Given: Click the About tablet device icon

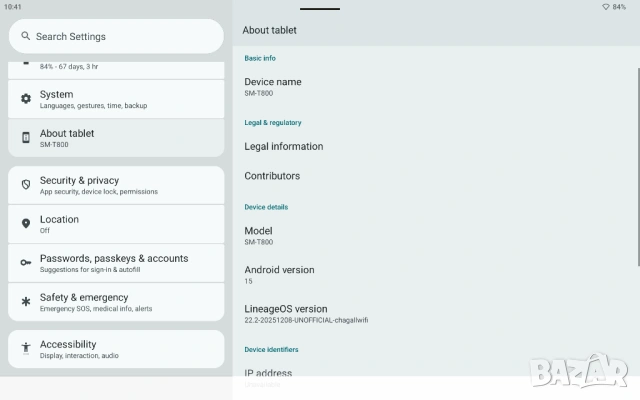Looking at the screenshot, I should coord(26,138).
